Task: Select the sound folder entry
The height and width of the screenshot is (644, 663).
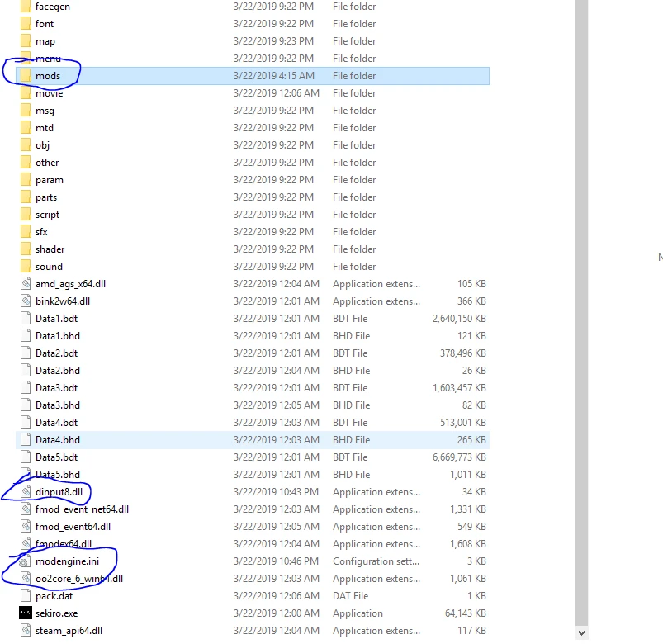Action: click(x=49, y=267)
